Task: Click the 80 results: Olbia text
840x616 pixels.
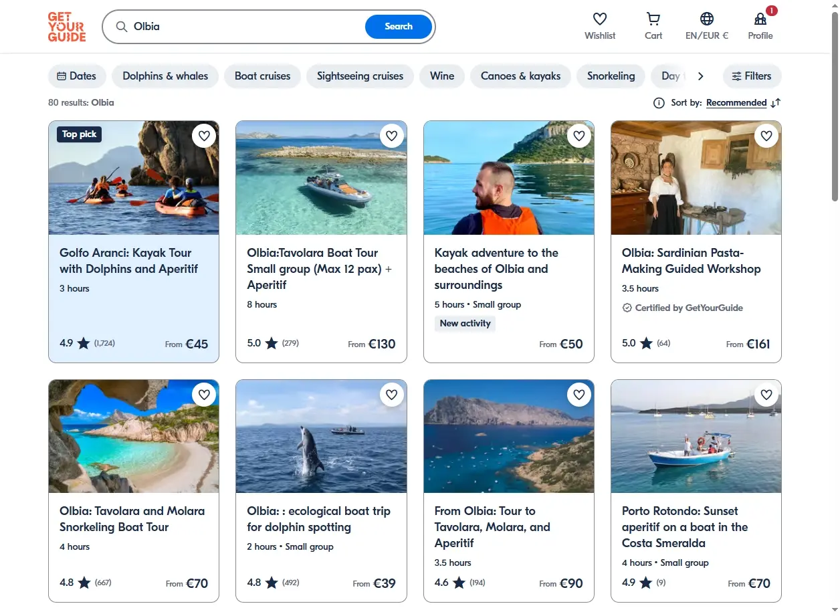Action: point(81,103)
